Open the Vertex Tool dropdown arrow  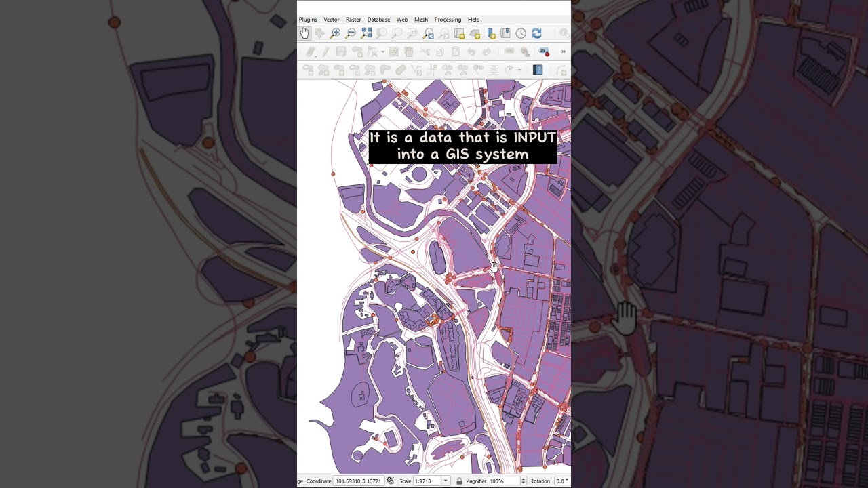click(x=382, y=52)
